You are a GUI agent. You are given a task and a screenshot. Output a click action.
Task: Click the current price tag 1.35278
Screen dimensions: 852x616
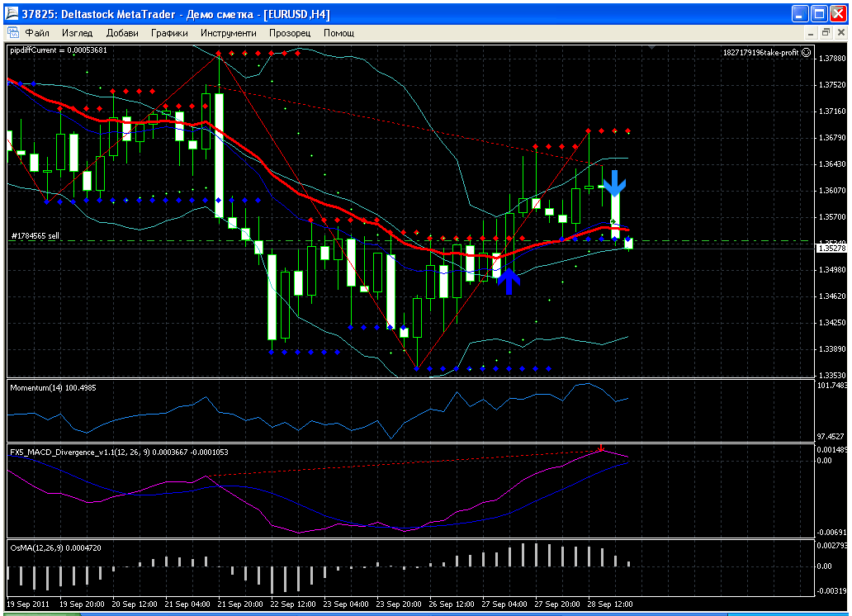pos(832,248)
